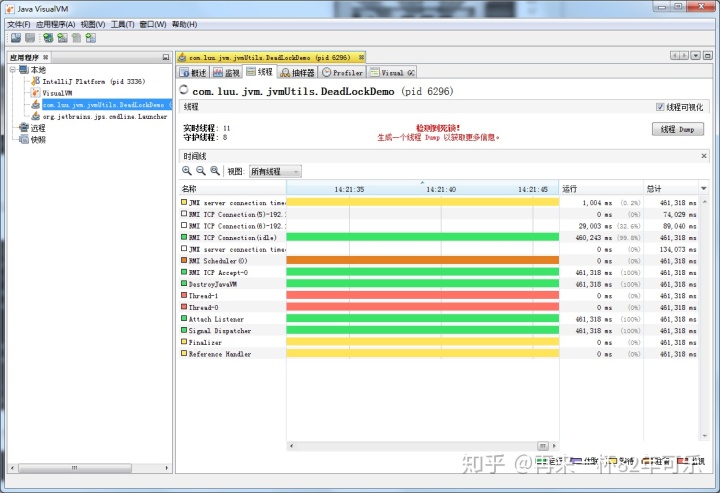This screenshot has width=720, height=493.
Task: Open the 窗口(W) menu
Action: coord(153,24)
